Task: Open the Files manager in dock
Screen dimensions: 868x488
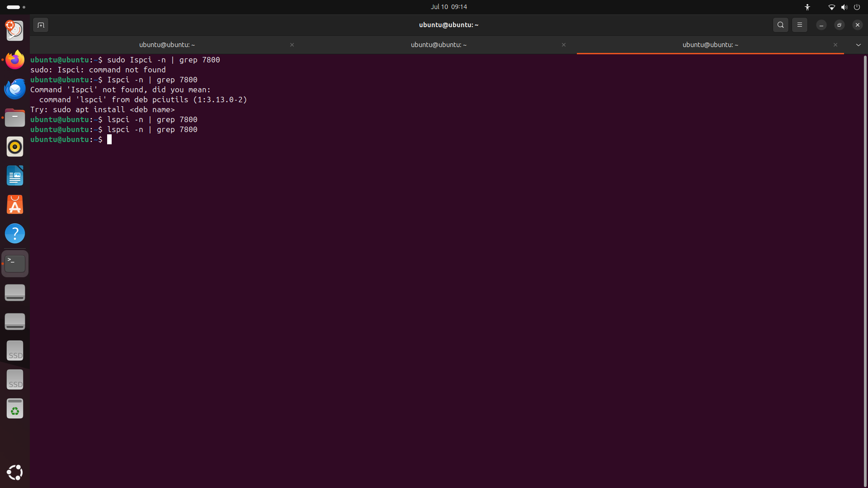Action: pyautogui.click(x=15, y=118)
